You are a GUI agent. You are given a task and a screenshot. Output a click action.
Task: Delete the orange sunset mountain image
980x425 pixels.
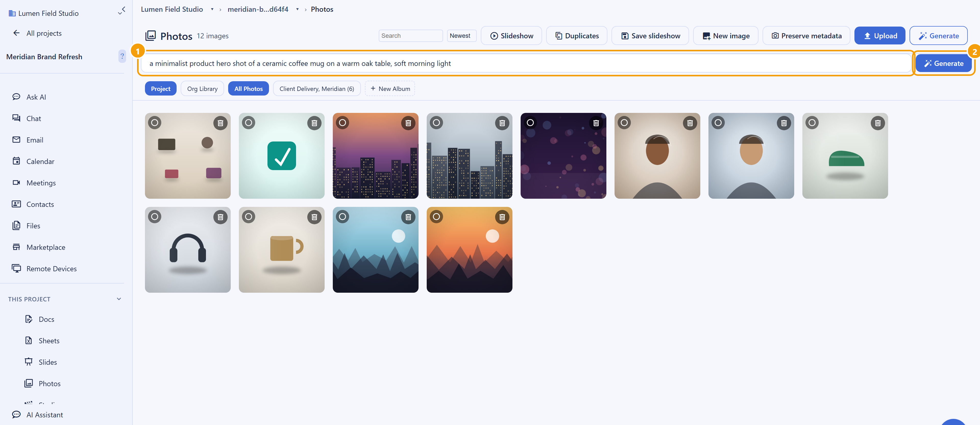point(502,217)
